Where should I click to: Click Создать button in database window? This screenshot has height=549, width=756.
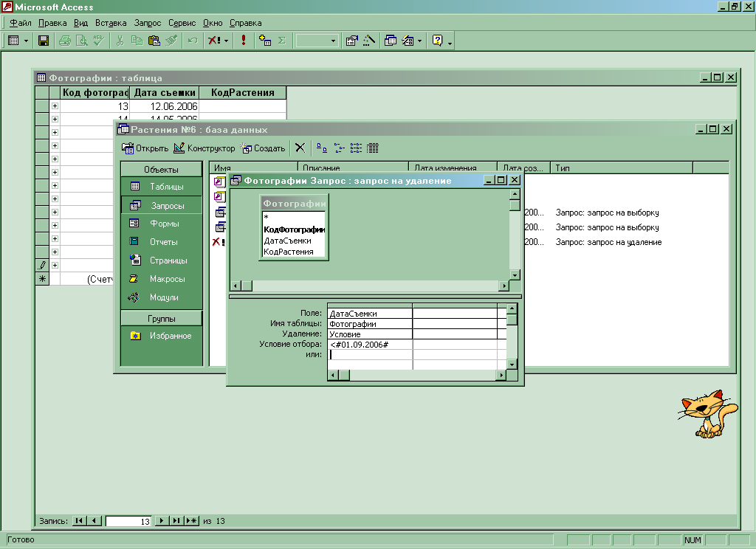pos(263,148)
